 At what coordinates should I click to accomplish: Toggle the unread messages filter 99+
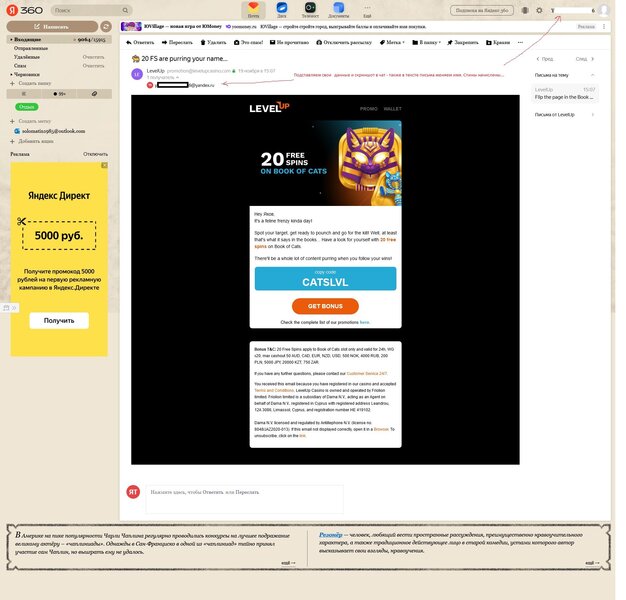click(x=58, y=93)
